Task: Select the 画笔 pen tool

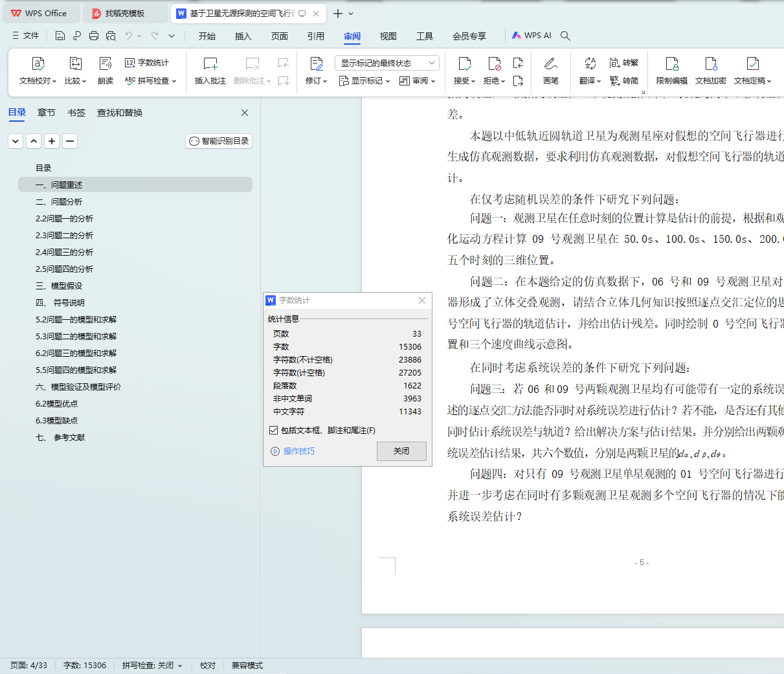Action: 551,71
